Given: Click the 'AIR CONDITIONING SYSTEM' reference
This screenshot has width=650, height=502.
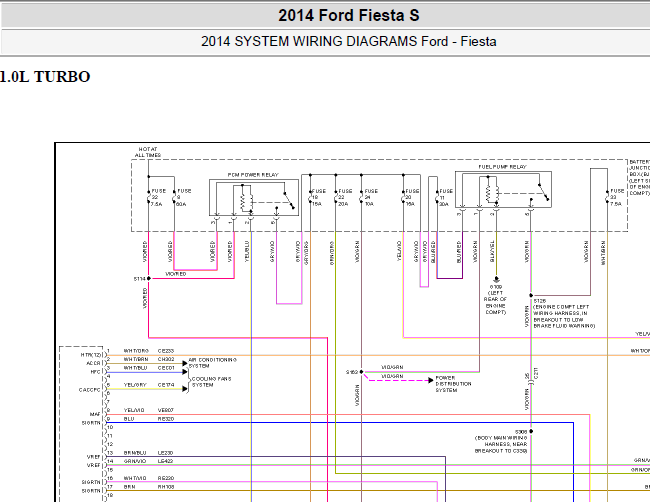Looking at the screenshot, I should [x=212, y=363].
